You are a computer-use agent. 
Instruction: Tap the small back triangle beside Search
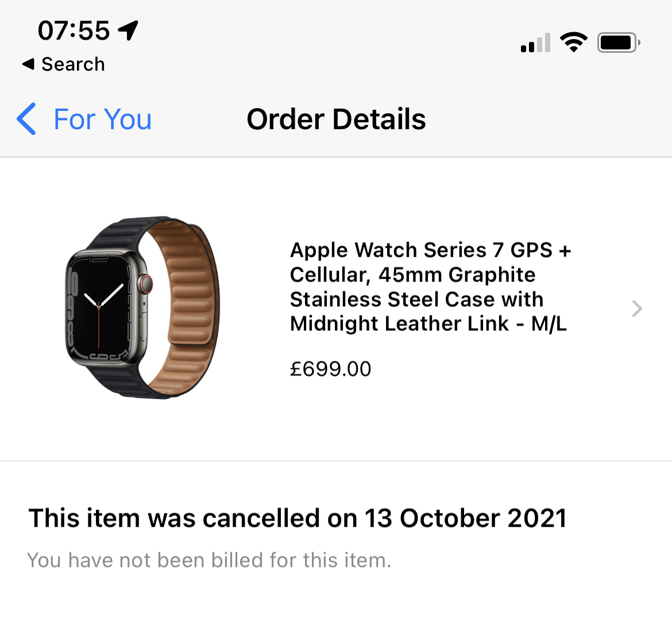28,64
